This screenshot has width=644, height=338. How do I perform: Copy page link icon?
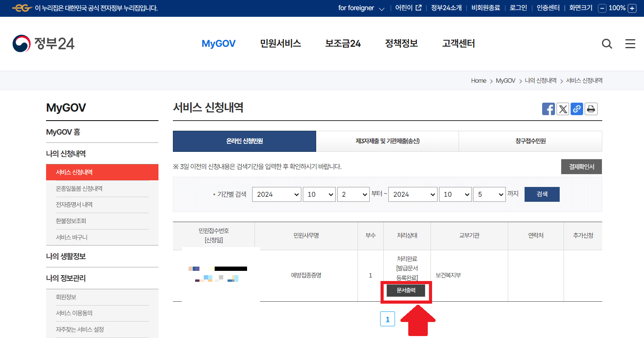point(577,109)
